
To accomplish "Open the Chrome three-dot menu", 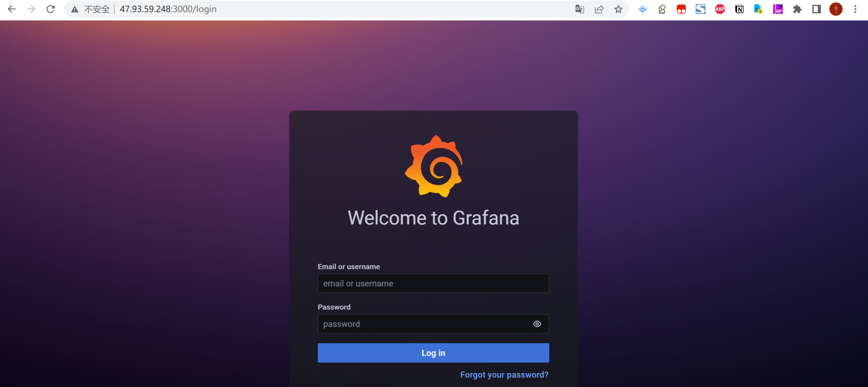I will 855,9.
